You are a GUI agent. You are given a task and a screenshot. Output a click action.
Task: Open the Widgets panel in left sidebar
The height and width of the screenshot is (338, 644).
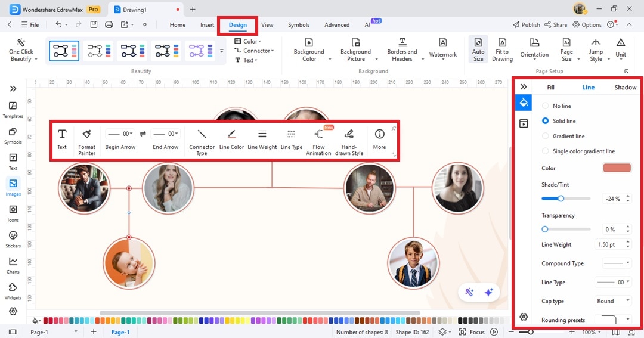tap(13, 291)
